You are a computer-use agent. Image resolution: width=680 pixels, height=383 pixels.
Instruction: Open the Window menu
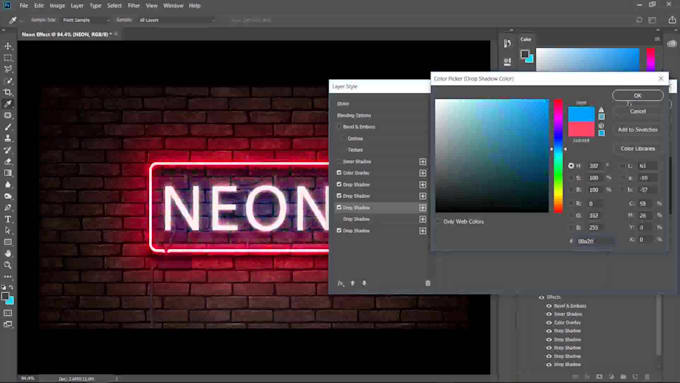[173, 6]
